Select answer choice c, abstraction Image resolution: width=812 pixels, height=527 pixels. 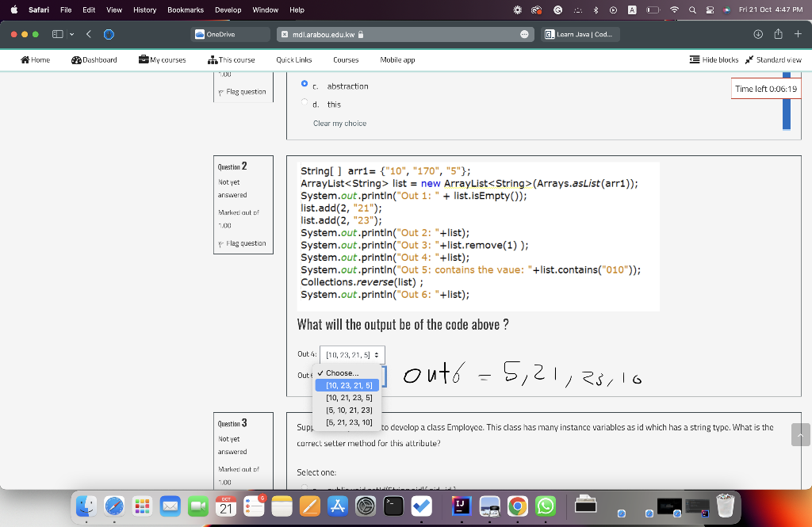click(x=304, y=86)
